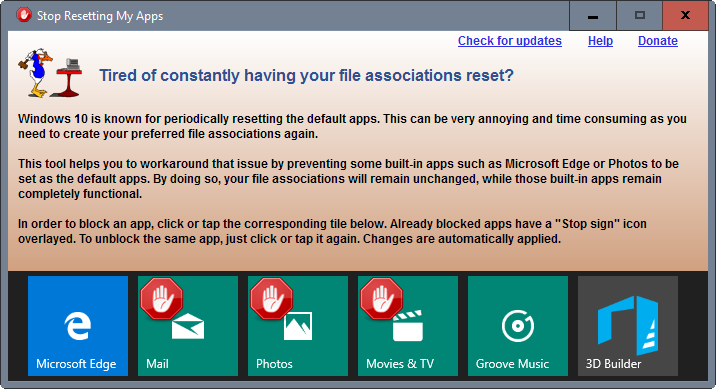716x389 pixels.
Task: Unblock the Movies & TV tile
Action: pyautogui.click(x=408, y=326)
